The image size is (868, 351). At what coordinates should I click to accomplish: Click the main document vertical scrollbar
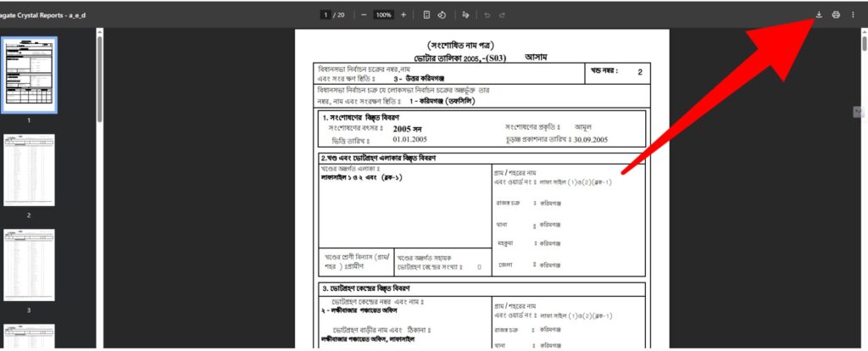coord(864,42)
